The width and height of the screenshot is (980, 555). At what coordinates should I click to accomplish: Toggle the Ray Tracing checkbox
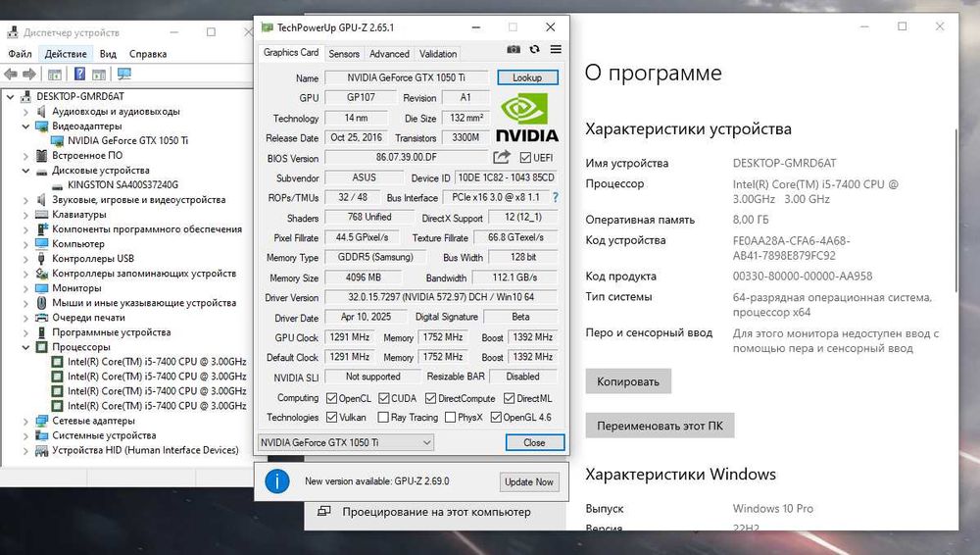384,417
